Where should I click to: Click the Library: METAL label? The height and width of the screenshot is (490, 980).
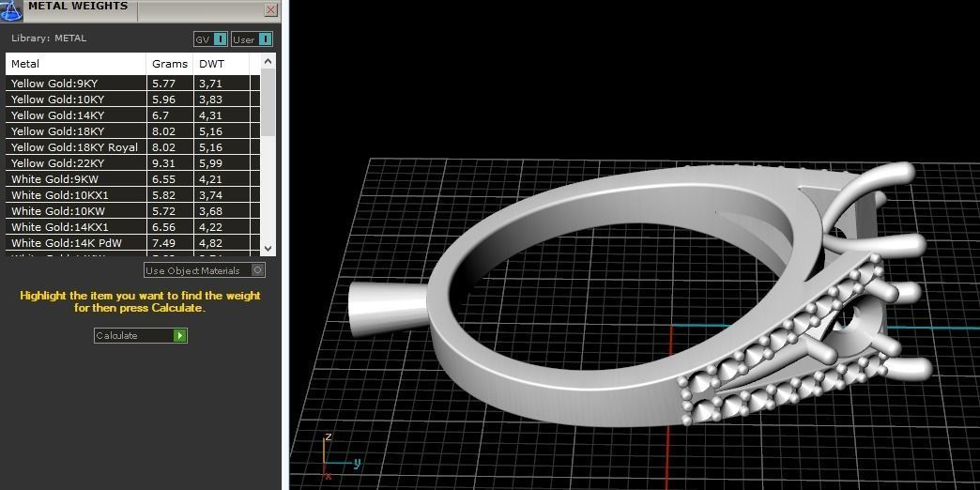point(49,38)
